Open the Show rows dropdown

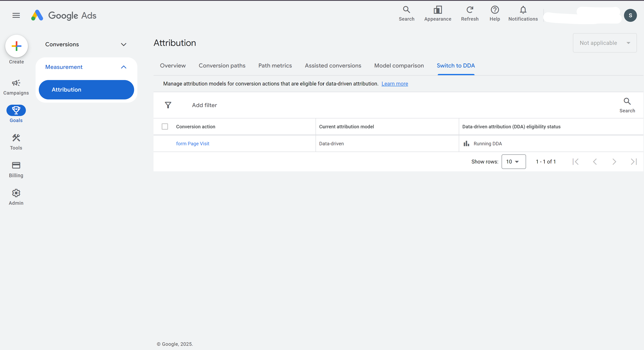pyautogui.click(x=514, y=162)
